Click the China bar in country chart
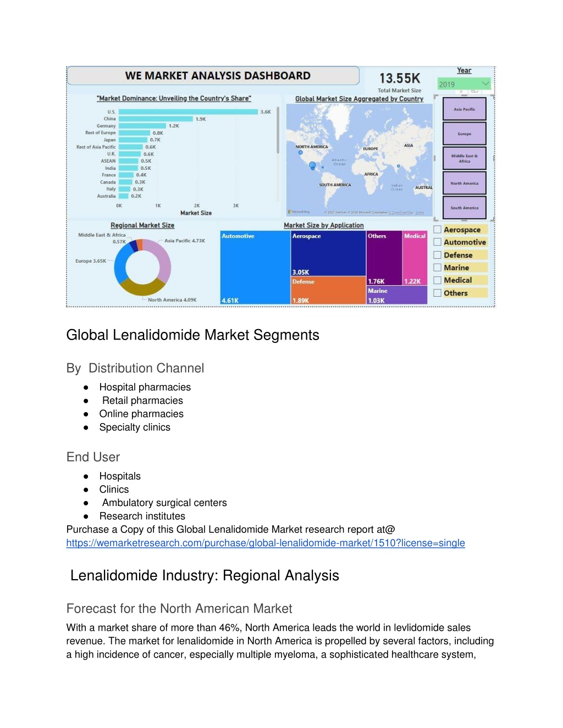Viewport: 563px width, 728px height. [x=156, y=119]
